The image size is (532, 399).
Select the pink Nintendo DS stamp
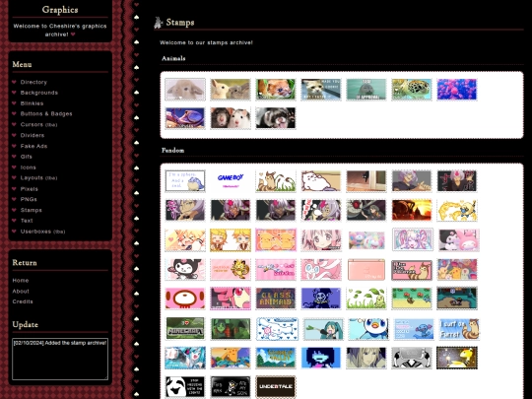(366, 269)
